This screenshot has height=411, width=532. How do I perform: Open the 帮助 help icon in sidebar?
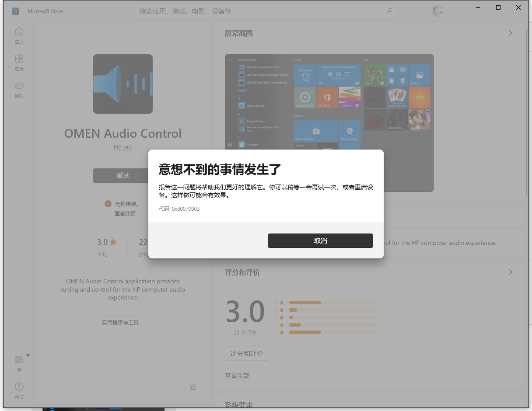click(19, 390)
